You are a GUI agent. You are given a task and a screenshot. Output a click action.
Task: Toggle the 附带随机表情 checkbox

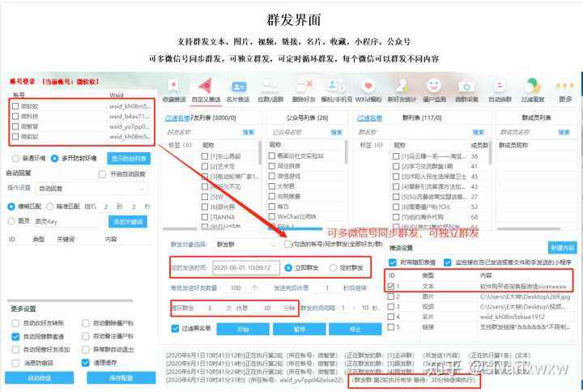(x=393, y=262)
